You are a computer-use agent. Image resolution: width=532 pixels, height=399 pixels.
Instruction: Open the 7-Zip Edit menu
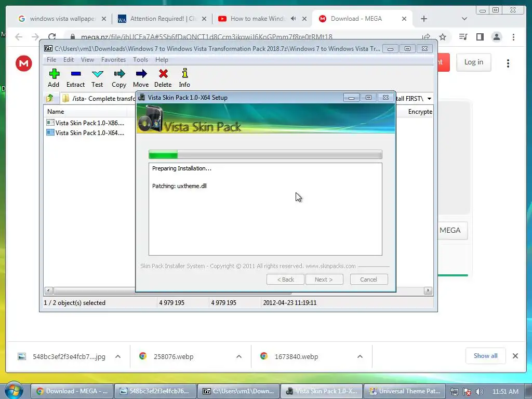click(69, 60)
